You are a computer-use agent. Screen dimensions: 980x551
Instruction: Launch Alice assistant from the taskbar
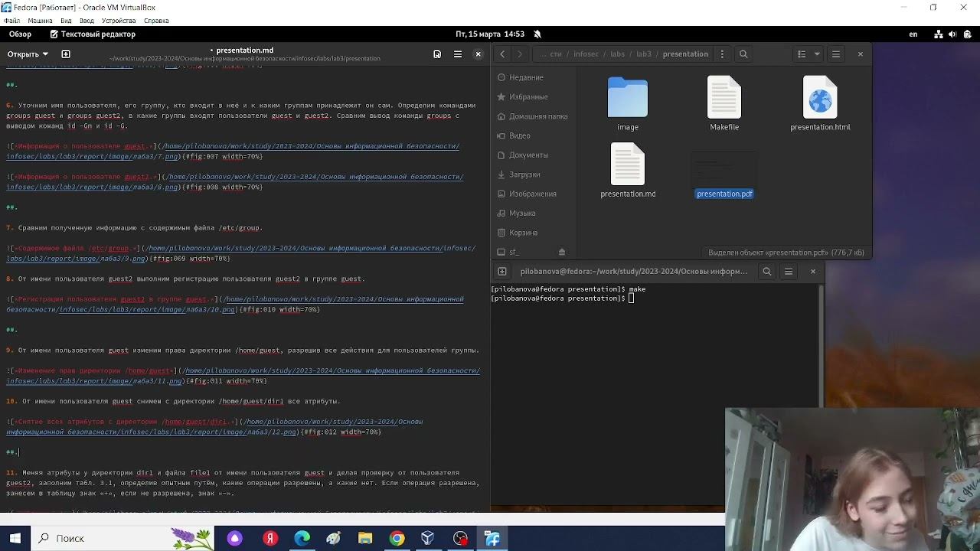tap(235, 538)
